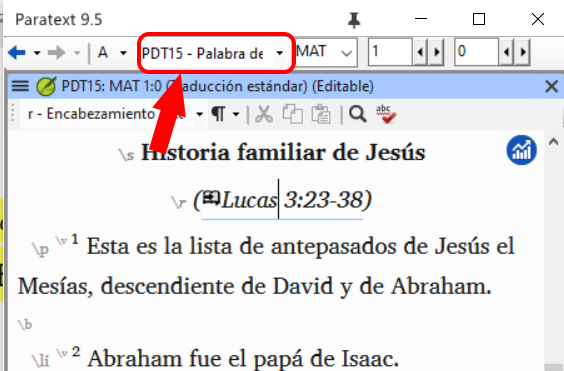The image size is (564, 371).
Task: Open Find with the magnifying glass icon
Action: tap(358, 114)
